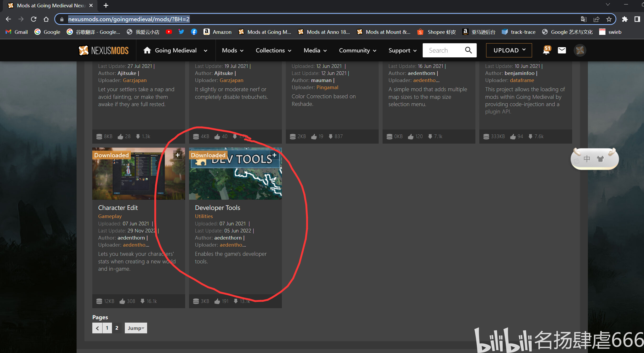This screenshot has height=353, width=644.
Task: Open the Jump page dropdown
Action: coord(136,328)
